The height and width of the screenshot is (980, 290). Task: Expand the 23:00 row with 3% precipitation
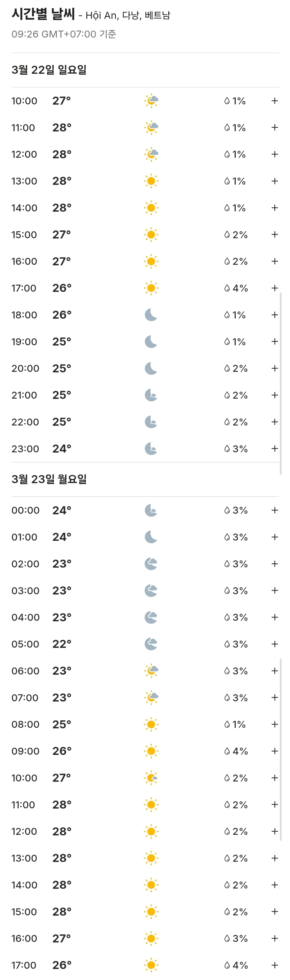pyautogui.click(x=274, y=449)
